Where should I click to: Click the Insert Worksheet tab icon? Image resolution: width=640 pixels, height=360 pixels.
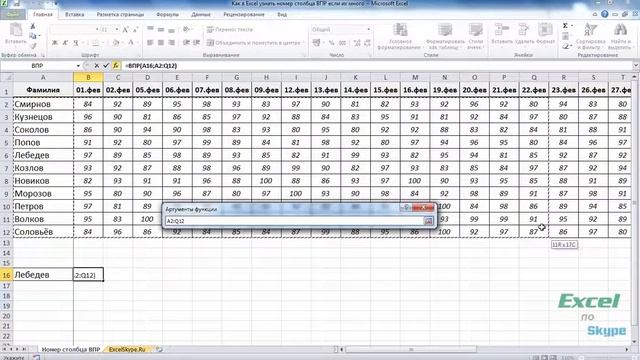point(160,349)
